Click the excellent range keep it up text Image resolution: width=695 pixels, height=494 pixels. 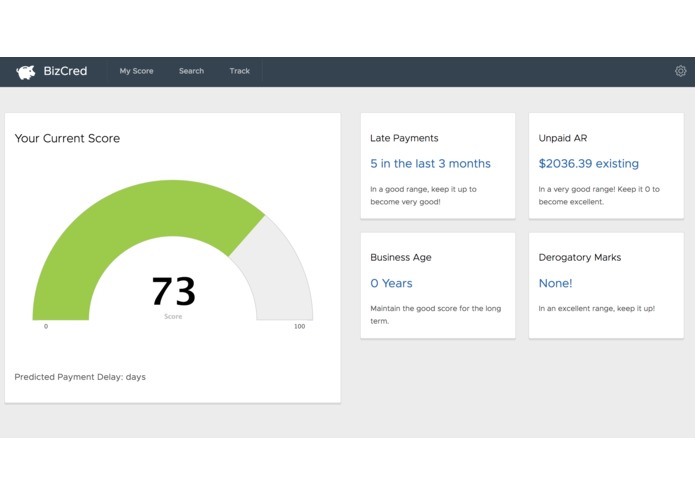click(597, 308)
